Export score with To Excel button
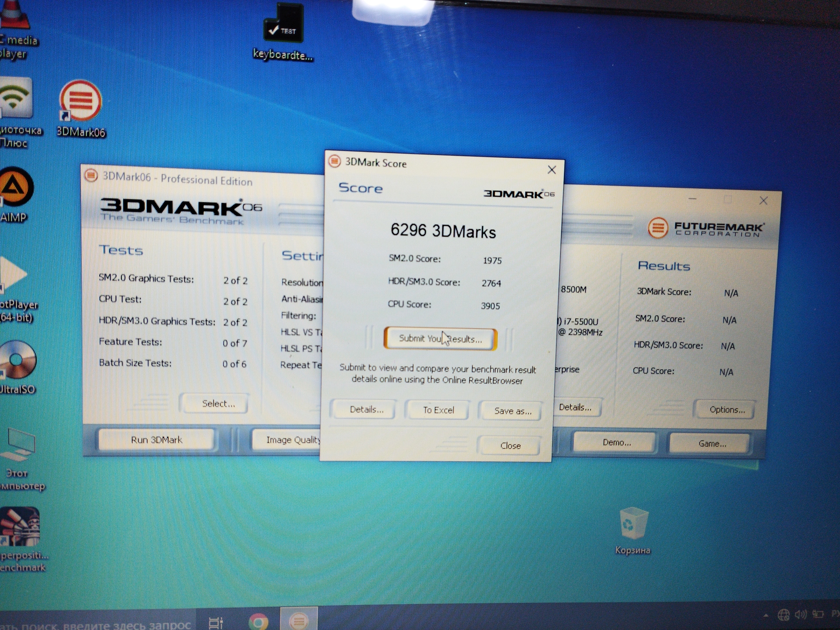Image resolution: width=840 pixels, height=630 pixels. pyautogui.click(x=438, y=410)
